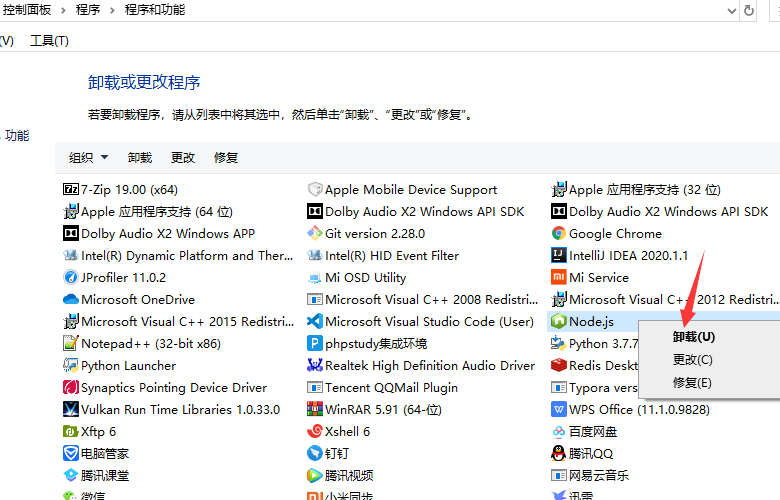The image size is (780, 500).
Task: Click the 7-Zip 19.00 program icon
Action: pos(71,190)
